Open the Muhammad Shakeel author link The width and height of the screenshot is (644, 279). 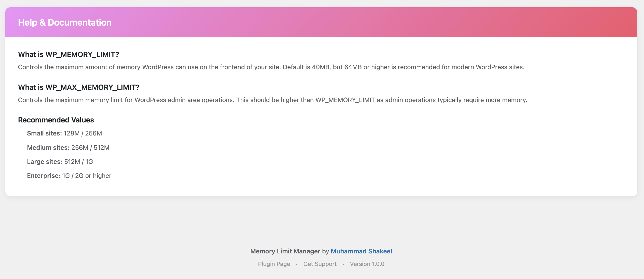tap(361, 251)
